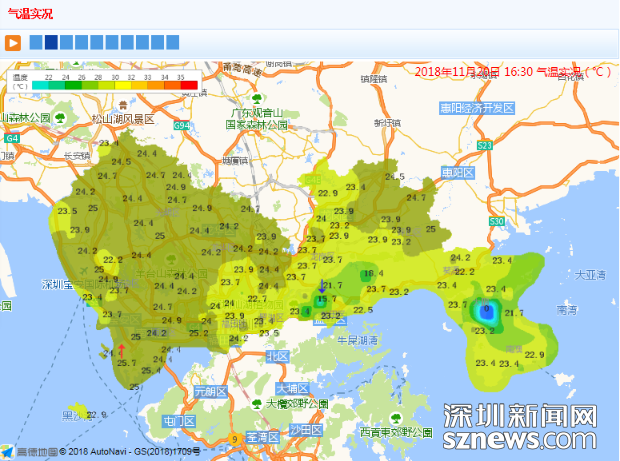Click the S23 road shield marker

(485, 145)
